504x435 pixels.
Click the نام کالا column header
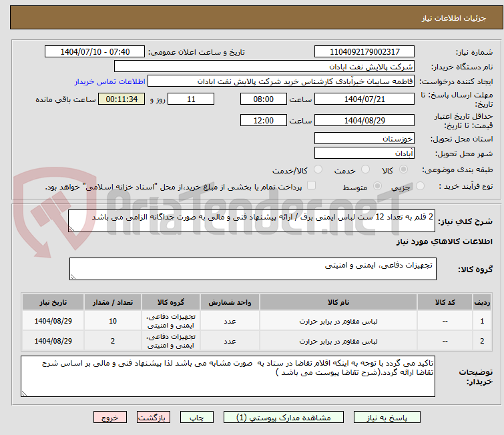338,302
